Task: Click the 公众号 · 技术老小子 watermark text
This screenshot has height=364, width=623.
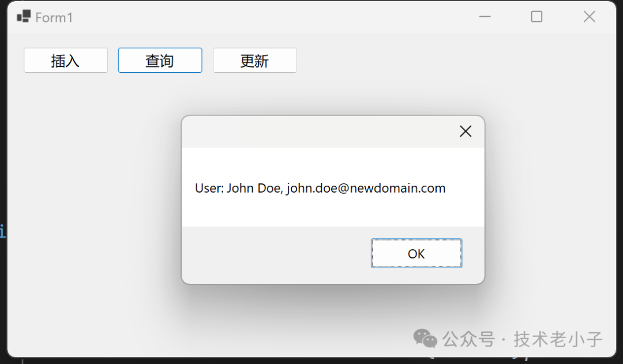Action: tap(523, 339)
